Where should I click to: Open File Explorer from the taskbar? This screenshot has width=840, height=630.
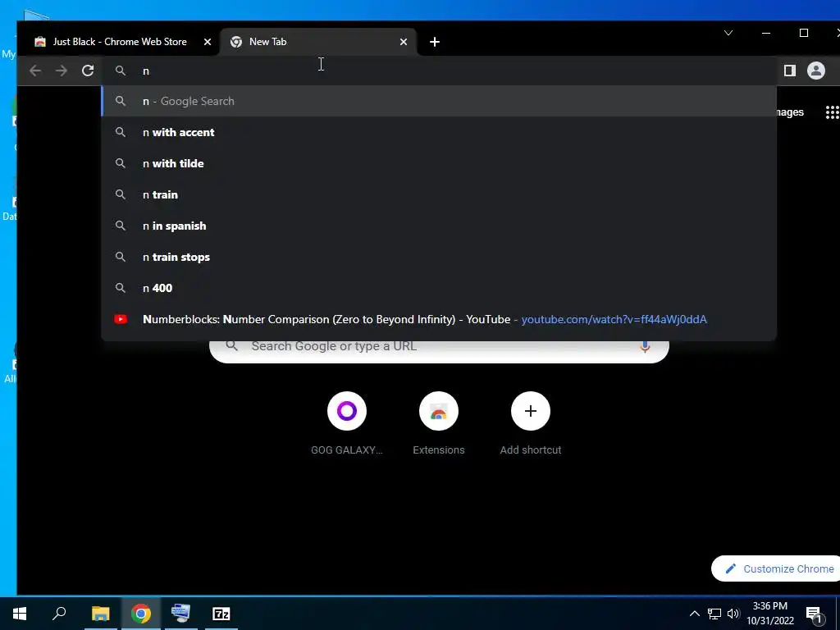pyautogui.click(x=100, y=614)
